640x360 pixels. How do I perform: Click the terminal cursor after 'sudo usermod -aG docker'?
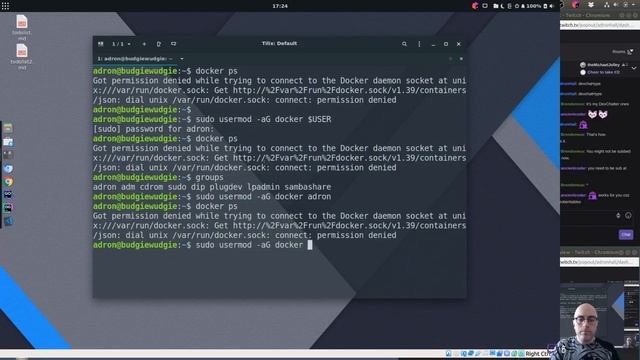(310, 245)
